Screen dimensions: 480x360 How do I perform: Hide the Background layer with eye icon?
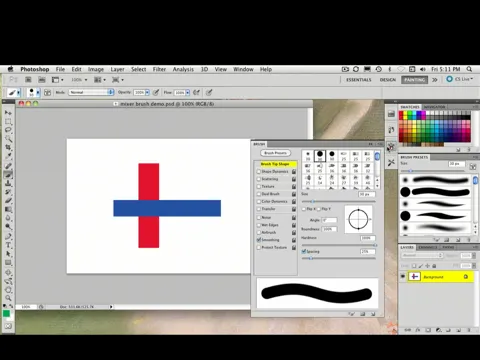403,276
